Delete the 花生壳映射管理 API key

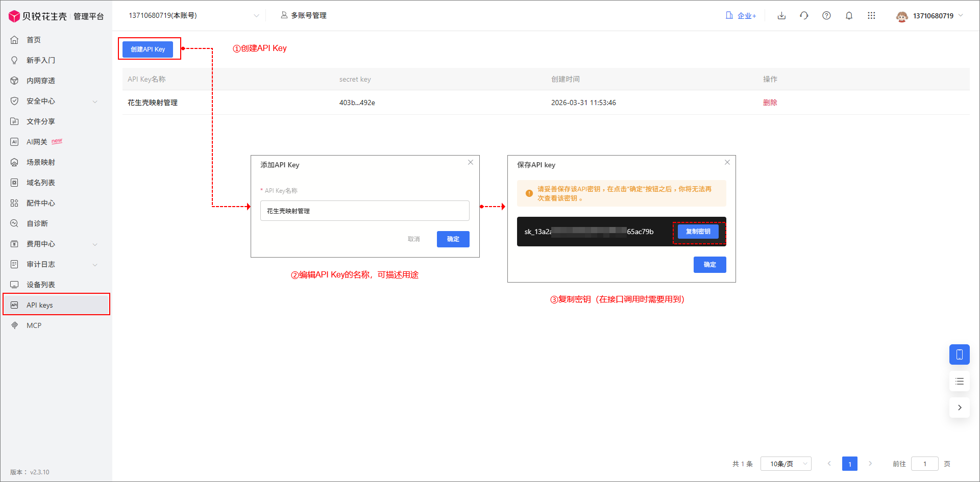(x=770, y=103)
